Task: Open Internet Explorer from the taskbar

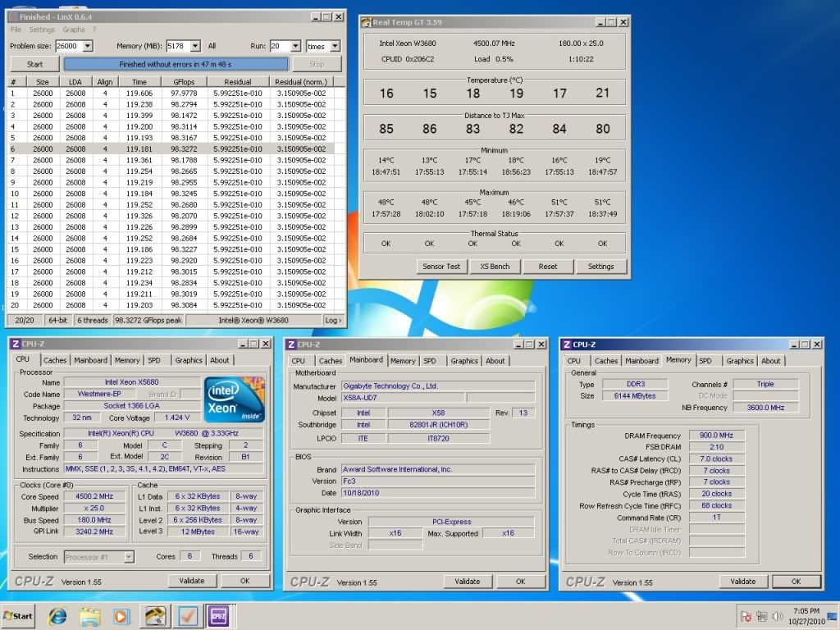Action: coord(57,616)
